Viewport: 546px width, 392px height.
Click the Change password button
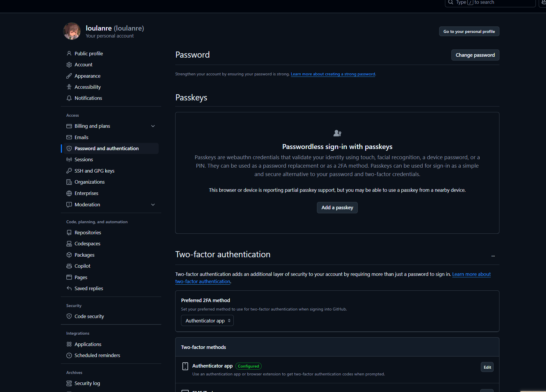475,55
